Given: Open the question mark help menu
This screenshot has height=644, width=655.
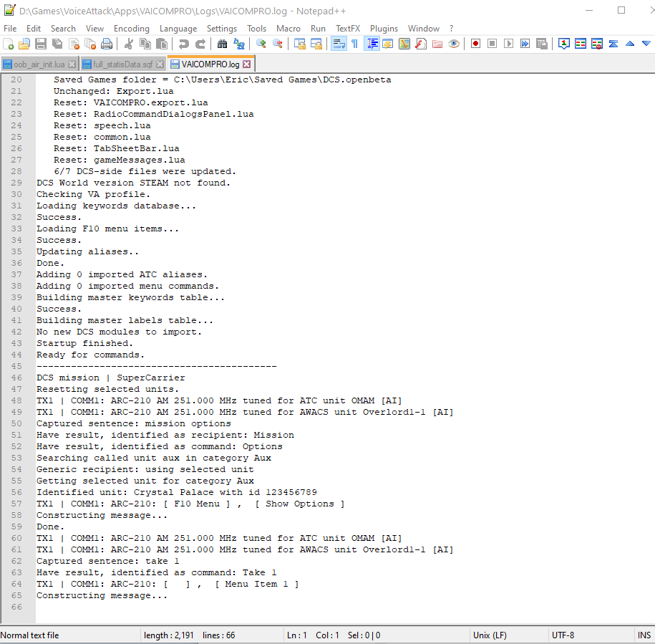Looking at the screenshot, I should [451, 29].
